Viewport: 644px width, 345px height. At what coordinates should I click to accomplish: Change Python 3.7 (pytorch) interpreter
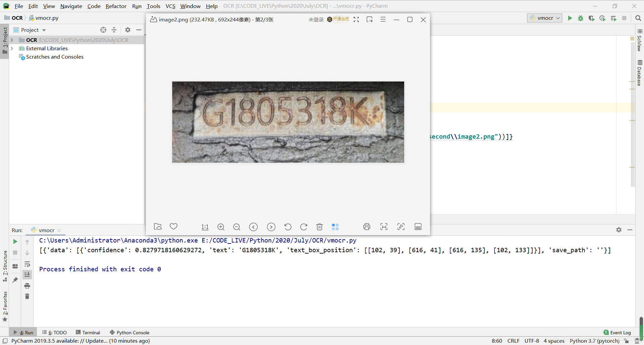tap(594, 341)
